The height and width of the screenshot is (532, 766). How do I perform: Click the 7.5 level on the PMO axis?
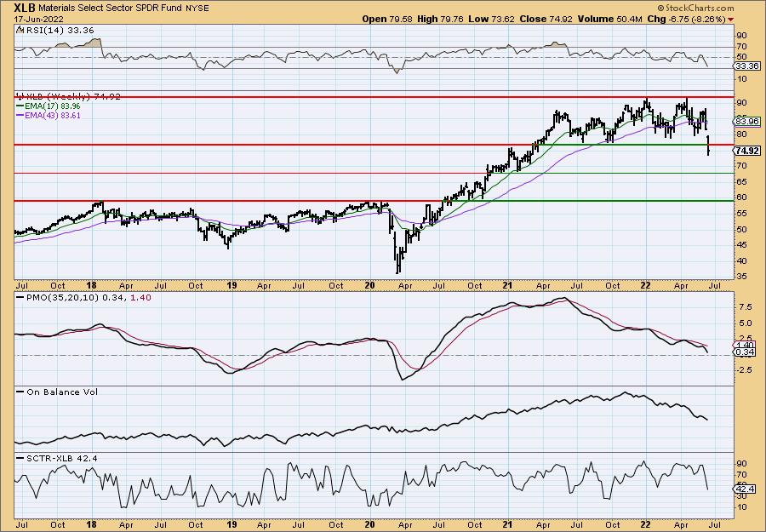coord(745,306)
